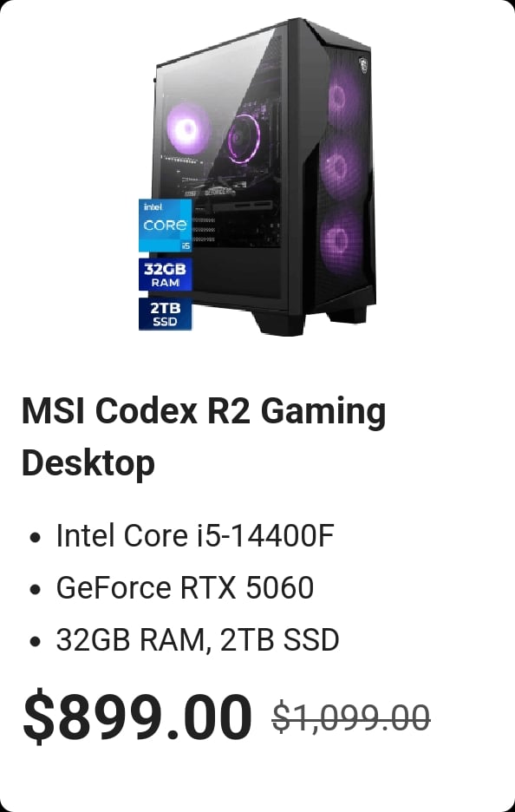Click the Intel Core i5 badge

click(165, 226)
